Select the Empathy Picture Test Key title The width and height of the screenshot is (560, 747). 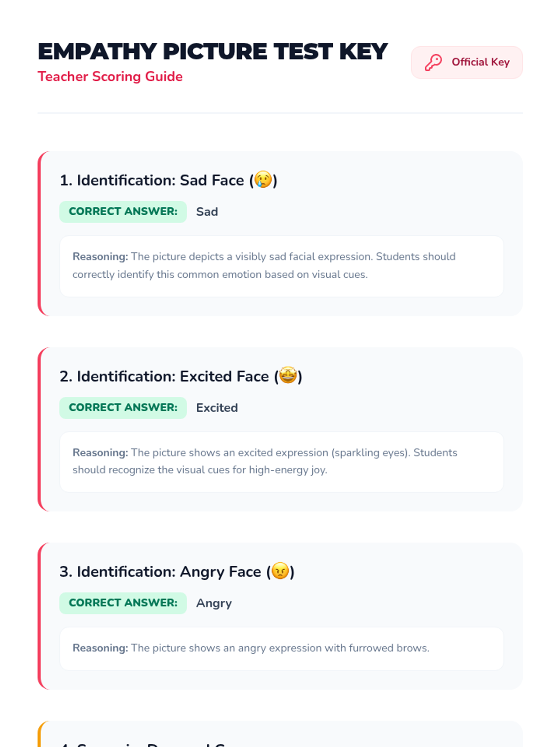(x=213, y=51)
